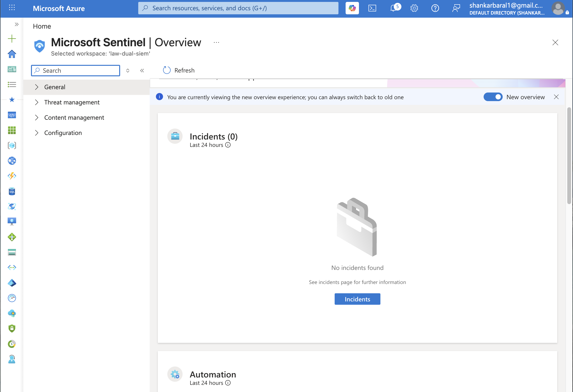This screenshot has height=392, width=573.
Task: Go to the Home breadcrumb
Action: click(42, 26)
